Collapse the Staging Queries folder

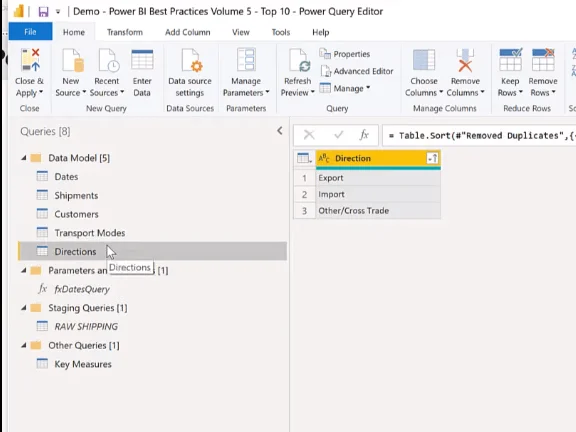[24, 308]
